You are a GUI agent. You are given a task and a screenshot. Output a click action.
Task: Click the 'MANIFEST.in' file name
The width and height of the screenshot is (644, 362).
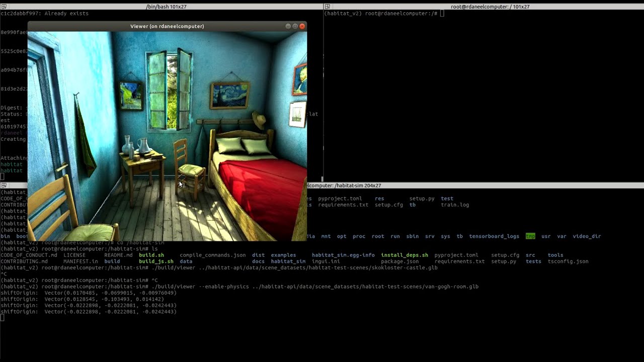pyautogui.click(x=80, y=261)
